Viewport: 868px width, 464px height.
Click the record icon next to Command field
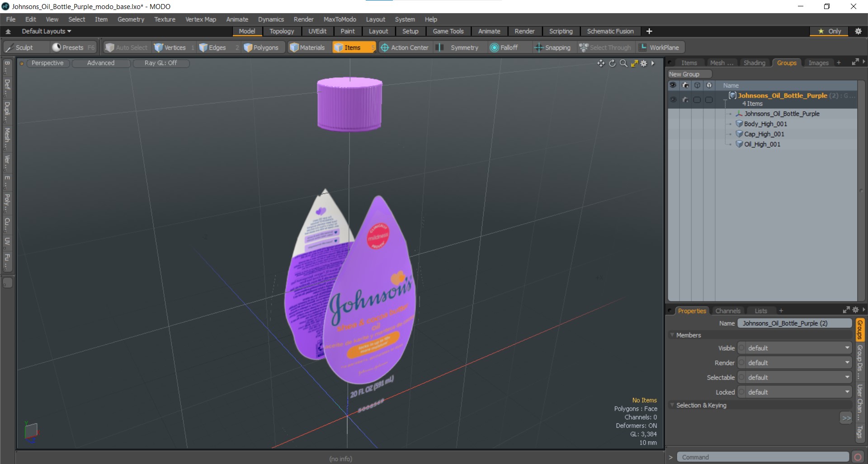coord(858,457)
